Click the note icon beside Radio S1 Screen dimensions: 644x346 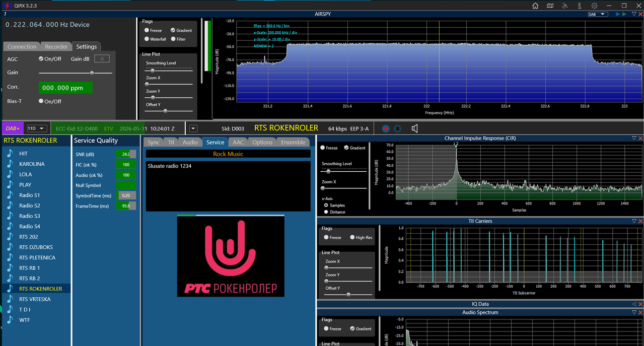(10, 195)
